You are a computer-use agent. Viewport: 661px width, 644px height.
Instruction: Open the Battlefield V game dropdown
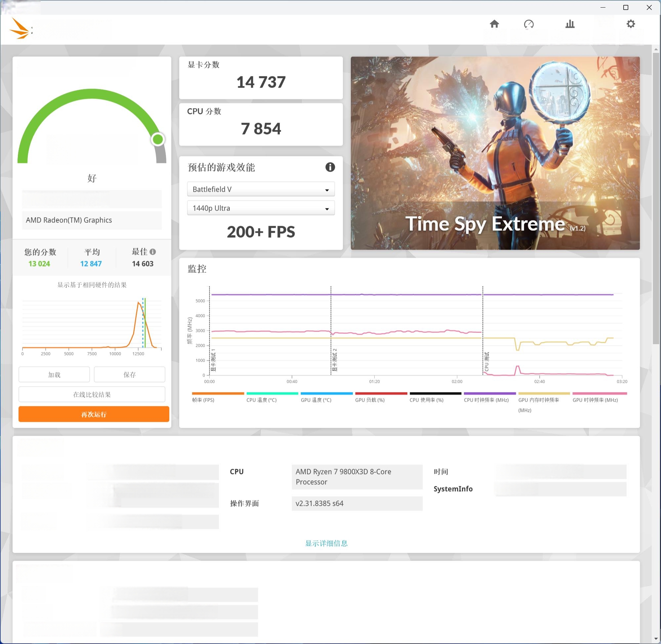pyautogui.click(x=261, y=189)
